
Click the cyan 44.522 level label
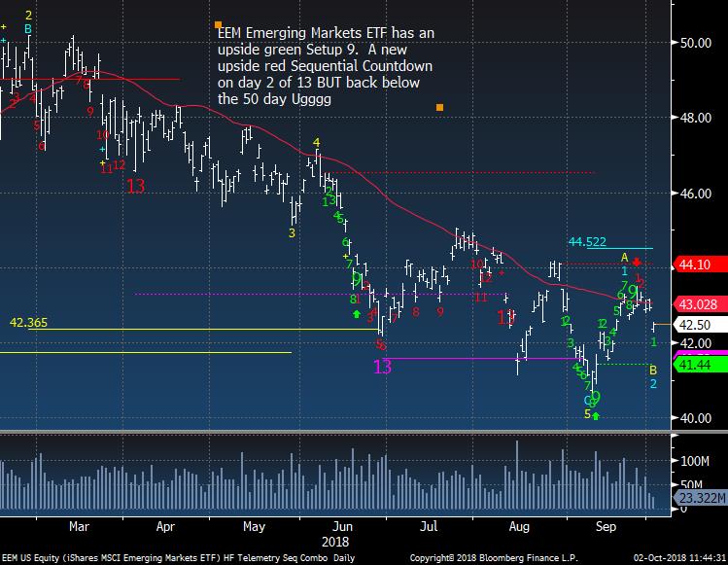587,241
